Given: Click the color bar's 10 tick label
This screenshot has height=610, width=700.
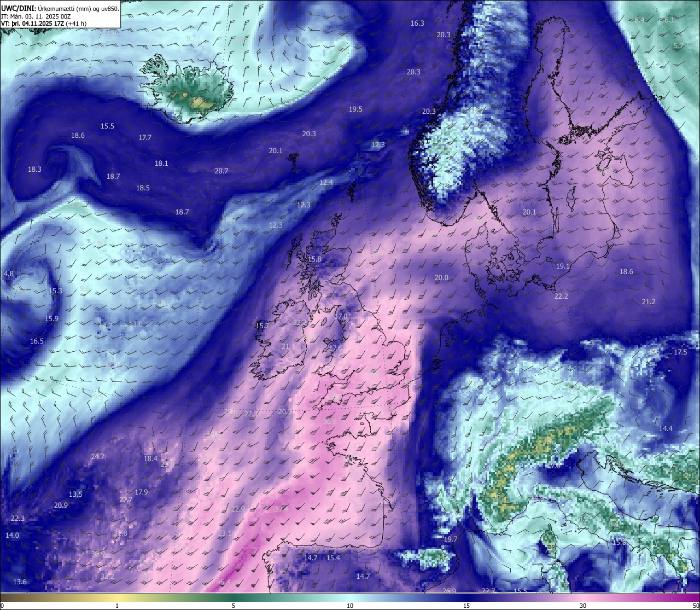Looking at the screenshot, I should coord(350,606).
